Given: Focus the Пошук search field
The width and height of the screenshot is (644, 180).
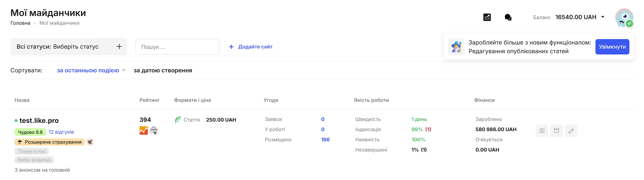Looking at the screenshot, I should point(177,47).
